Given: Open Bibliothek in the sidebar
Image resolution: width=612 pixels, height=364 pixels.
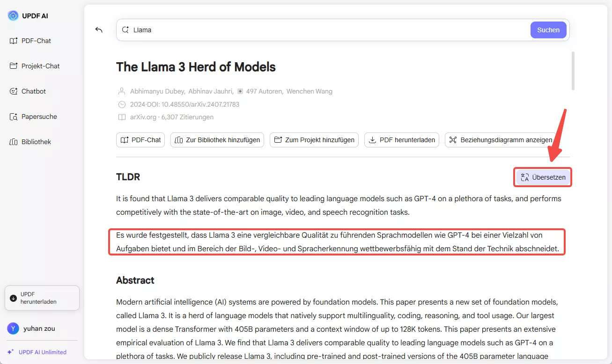Looking at the screenshot, I should [x=30, y=142].
